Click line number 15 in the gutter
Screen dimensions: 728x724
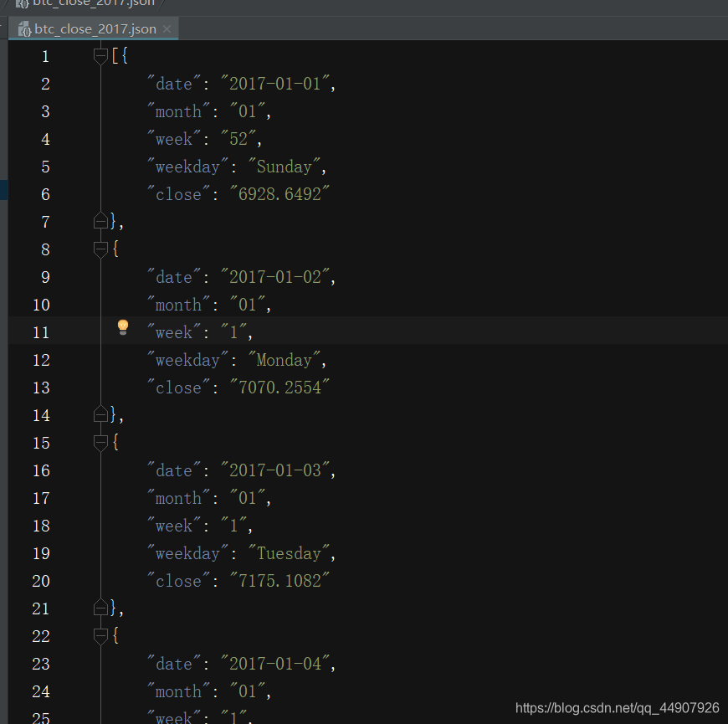point(41,443)
